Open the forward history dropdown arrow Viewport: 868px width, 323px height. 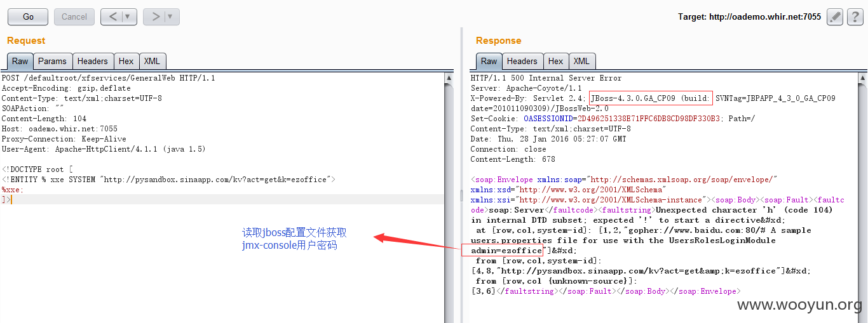pyautogui.click(x=172, y=17)
